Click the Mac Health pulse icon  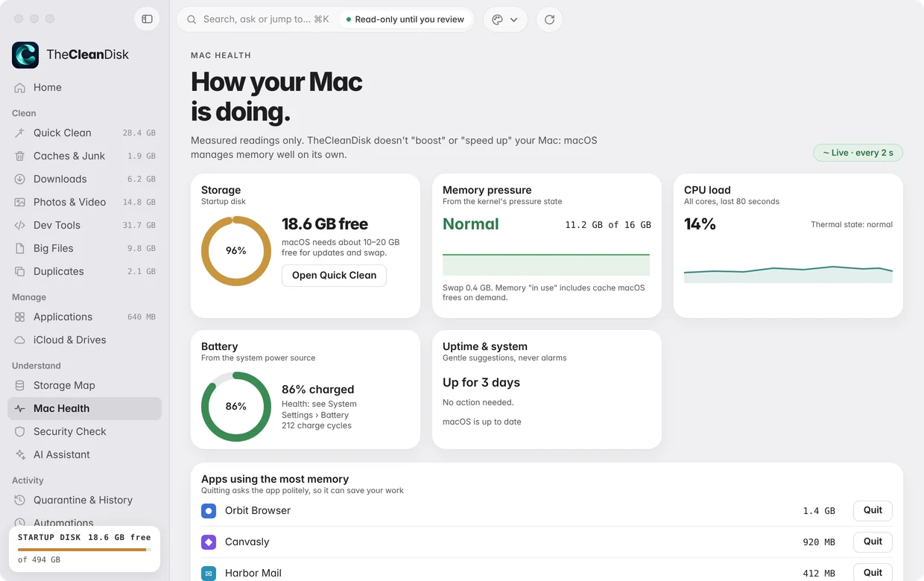tap(20, 409)
